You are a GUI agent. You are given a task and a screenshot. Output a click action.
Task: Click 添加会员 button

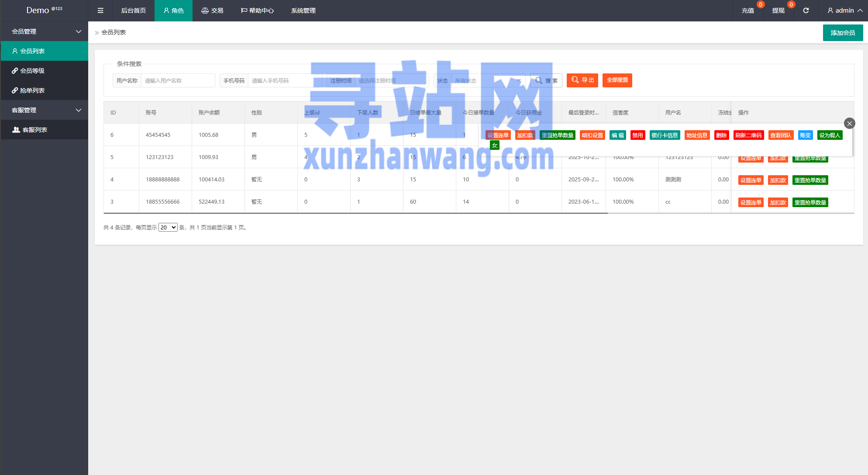843,33
